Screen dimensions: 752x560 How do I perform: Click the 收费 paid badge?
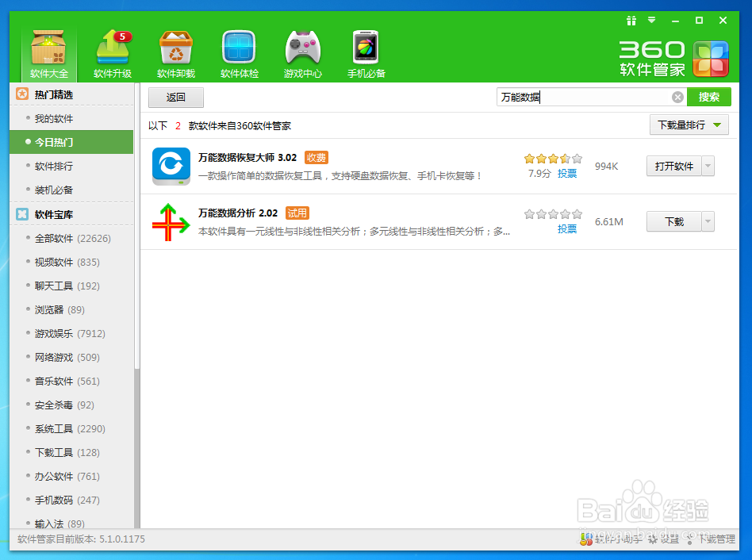(x=316, y=158)
